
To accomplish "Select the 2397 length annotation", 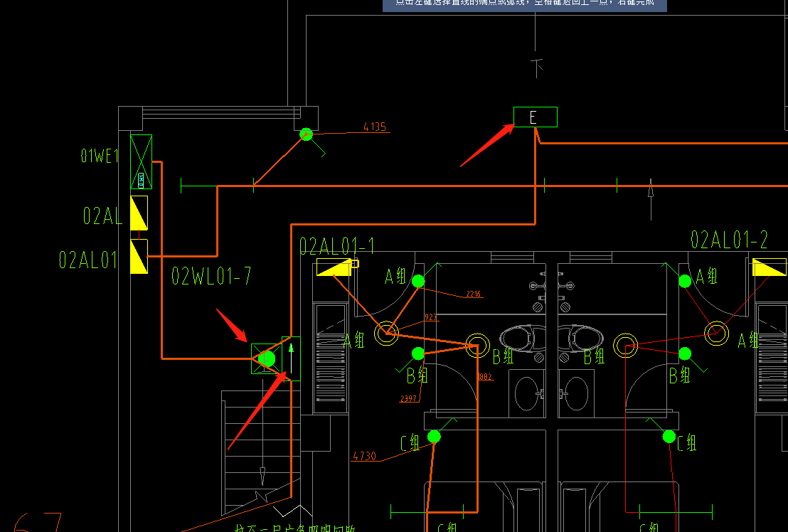I will point(408,399).
